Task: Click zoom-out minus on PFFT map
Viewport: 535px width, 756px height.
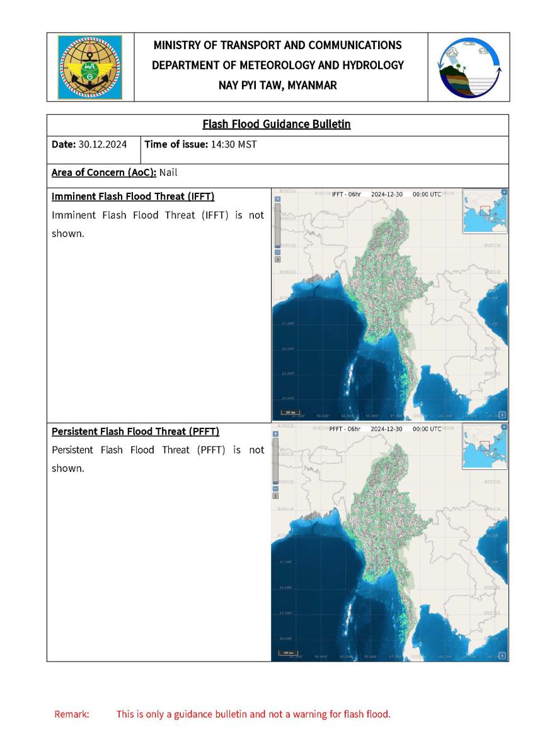Action: 276,488
